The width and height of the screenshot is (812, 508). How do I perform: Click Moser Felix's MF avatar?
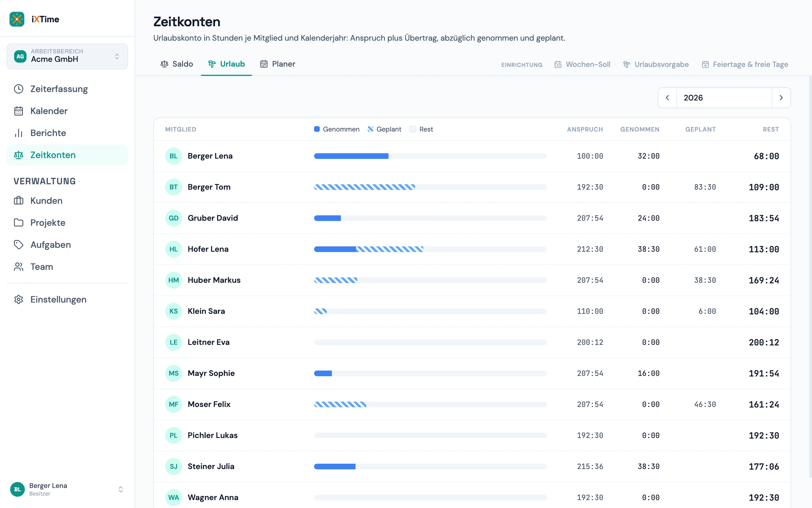173,404
